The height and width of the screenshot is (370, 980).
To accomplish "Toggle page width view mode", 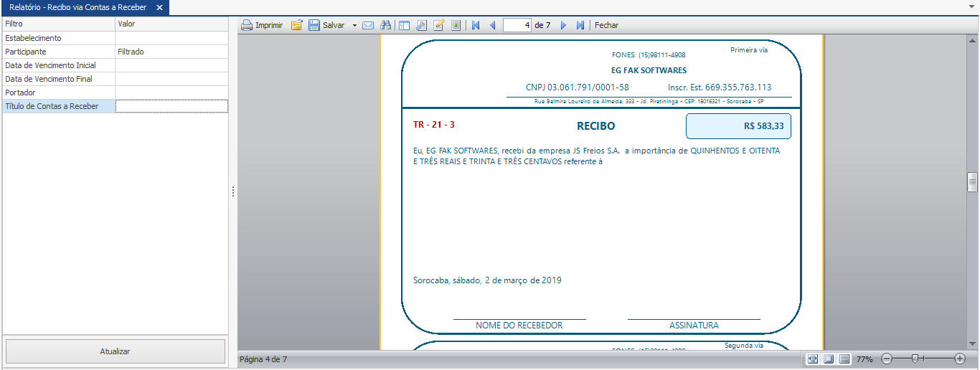I will tap(812, 359).
